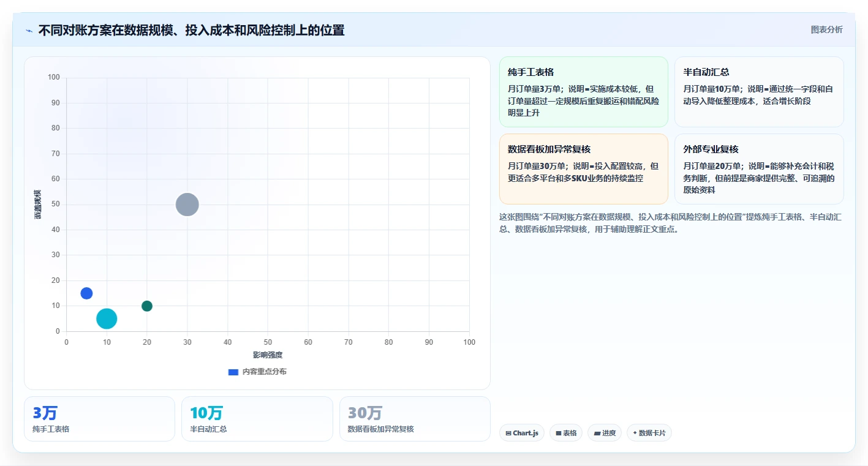Click the dark green bubble in the chart
This screenshot has width=868, height=466.
tap(147, 306)
